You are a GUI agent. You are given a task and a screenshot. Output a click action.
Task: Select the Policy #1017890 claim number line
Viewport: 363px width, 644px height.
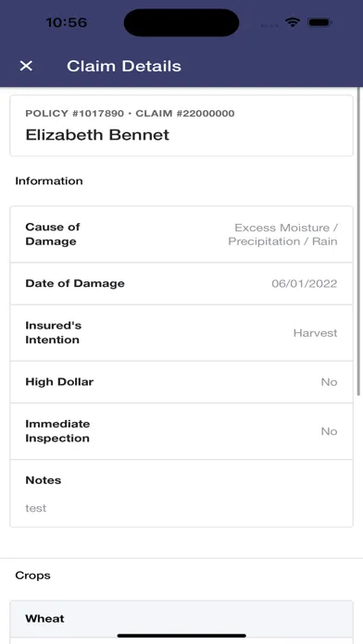coord(130,114)
